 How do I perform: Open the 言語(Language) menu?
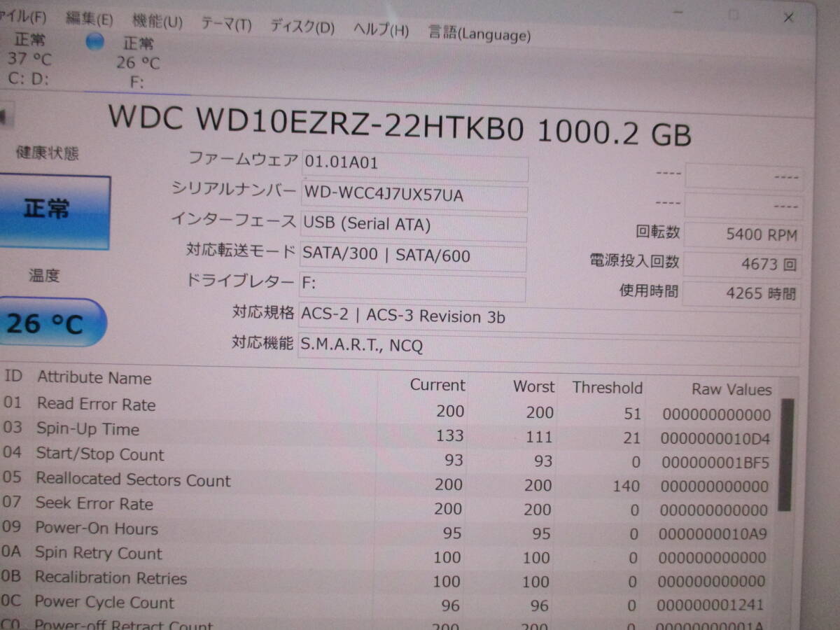pyautogui.click(x=479, y=33)
